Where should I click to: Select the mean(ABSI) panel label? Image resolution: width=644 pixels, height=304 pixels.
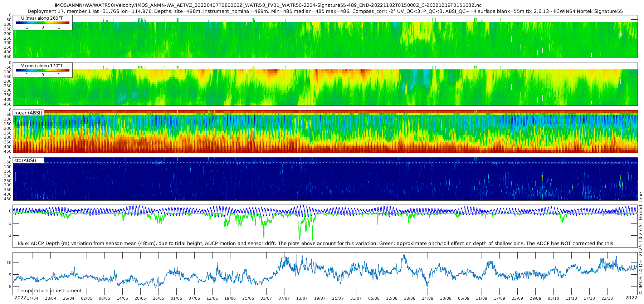[x=28, y=113]
